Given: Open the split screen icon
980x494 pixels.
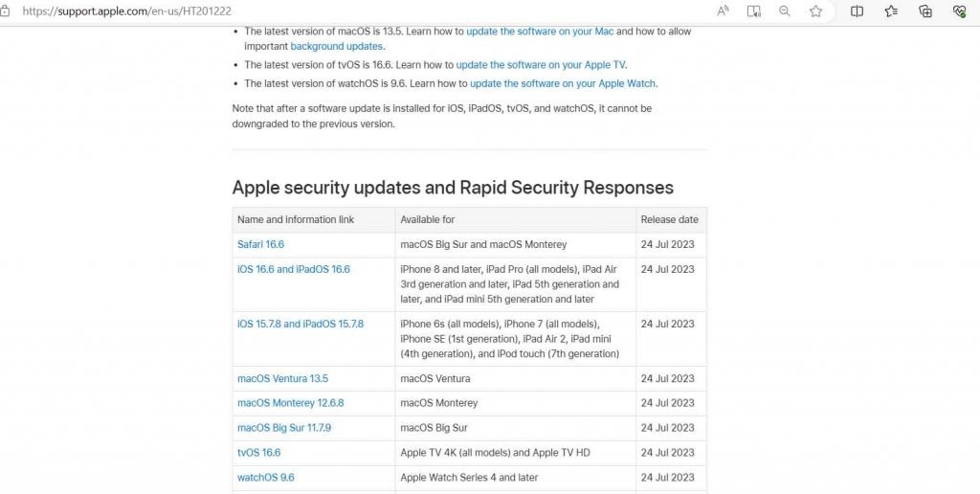Looking at the screenshot, I should pos(857,11).
